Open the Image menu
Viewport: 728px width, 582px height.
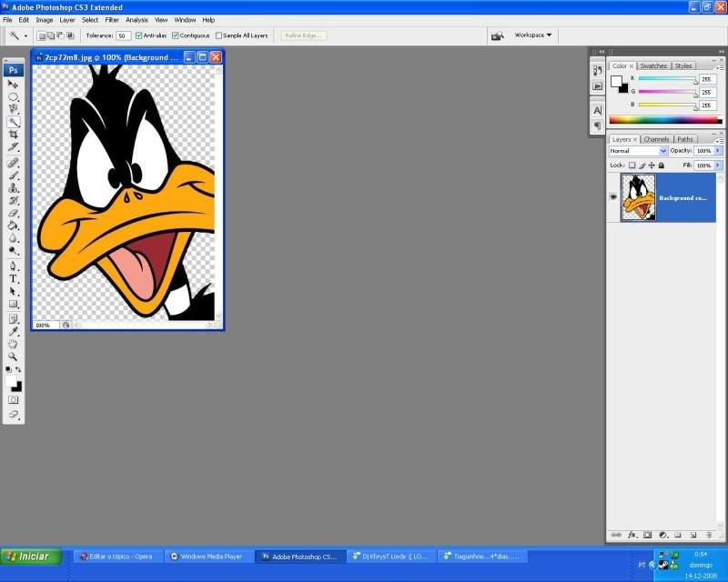pos(44,20)
